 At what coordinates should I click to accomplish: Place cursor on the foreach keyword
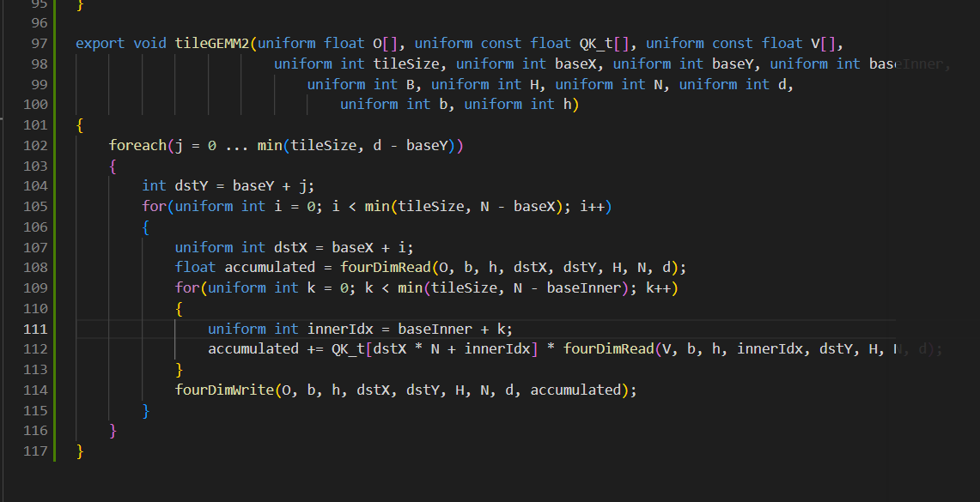pyautogui.click(x=137, y=146)
